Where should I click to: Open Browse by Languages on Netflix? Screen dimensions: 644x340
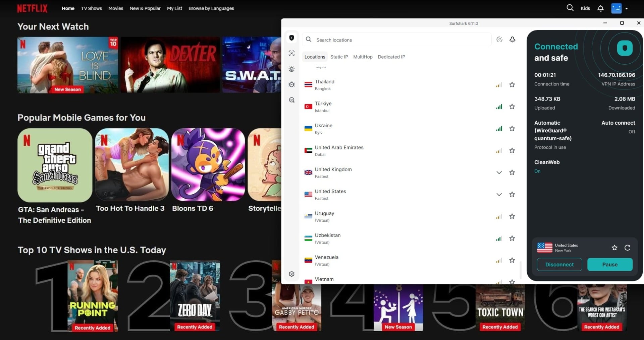pos(211,8)
